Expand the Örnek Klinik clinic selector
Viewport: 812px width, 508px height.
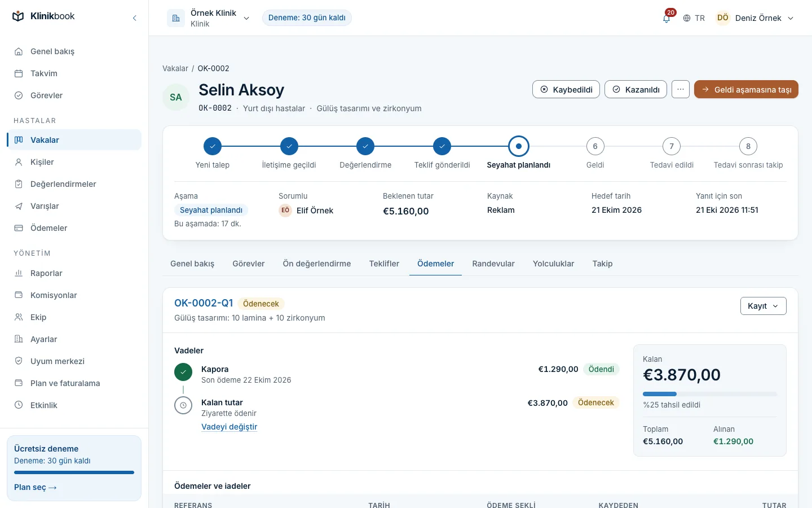tap(209, 18)
